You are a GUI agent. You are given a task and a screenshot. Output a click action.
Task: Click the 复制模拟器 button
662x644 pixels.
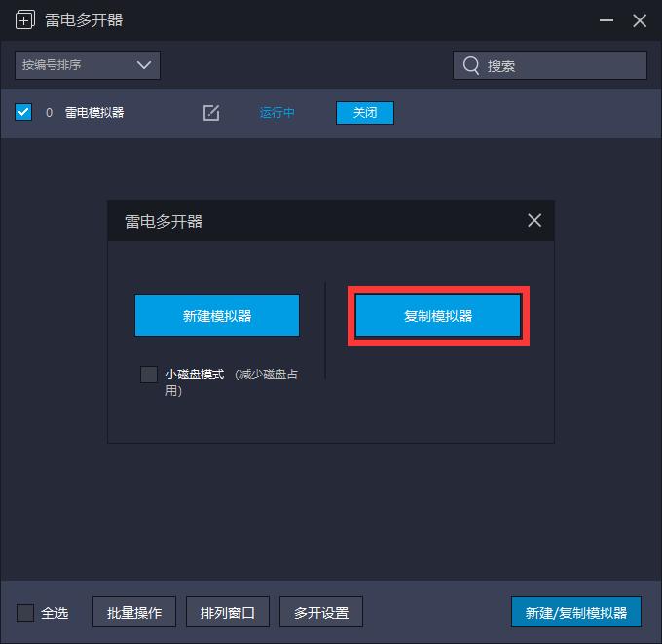click(438, 315)
